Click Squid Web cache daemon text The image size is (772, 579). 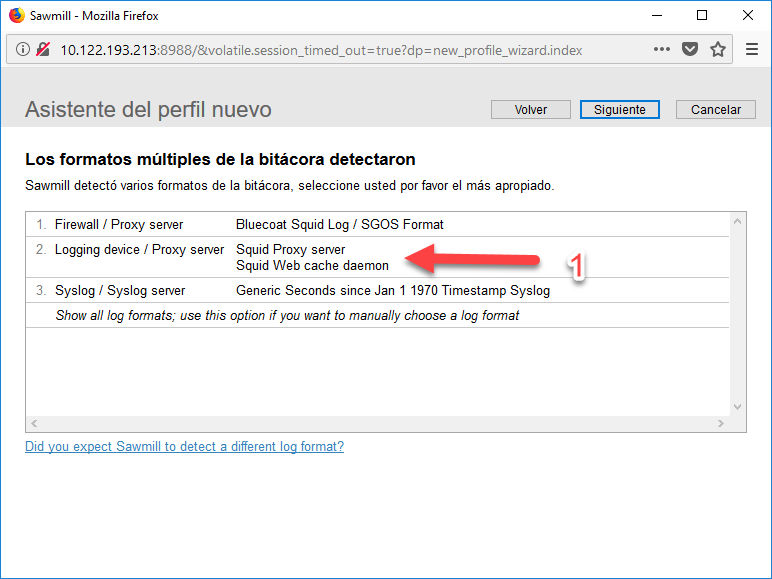pos(312,266)
